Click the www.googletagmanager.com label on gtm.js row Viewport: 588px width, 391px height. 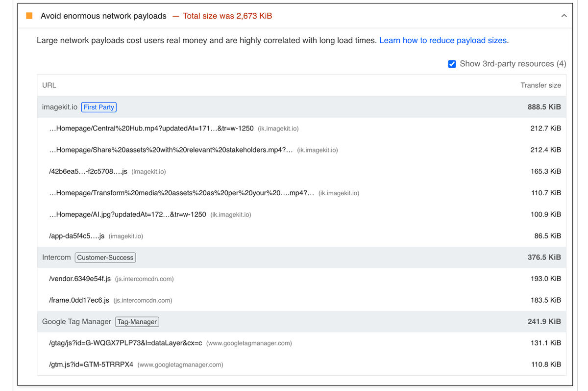tap(180, 365)
